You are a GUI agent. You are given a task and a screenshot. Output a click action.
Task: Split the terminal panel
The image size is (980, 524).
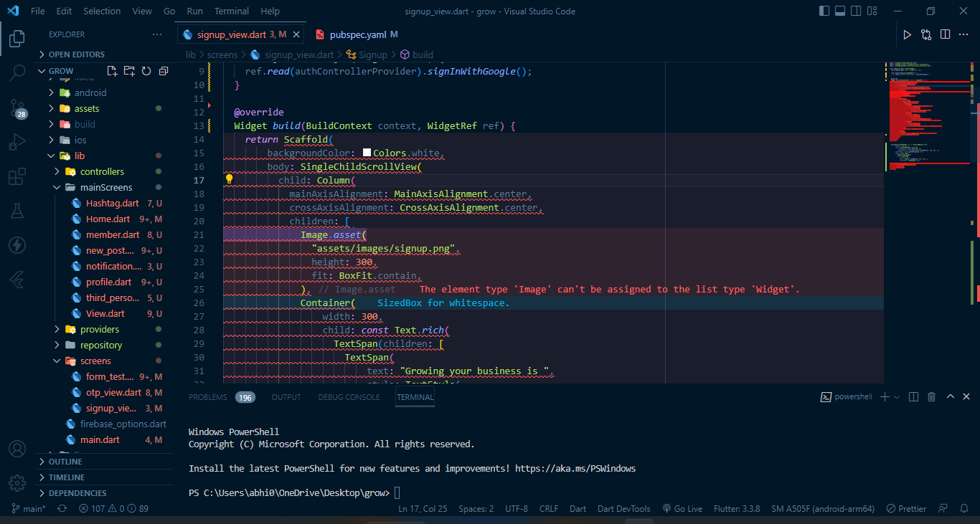point(913,396)
